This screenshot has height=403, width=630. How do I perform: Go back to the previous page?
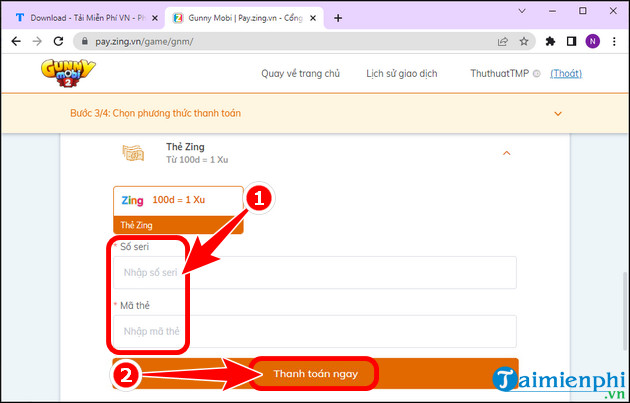point(16,41)
